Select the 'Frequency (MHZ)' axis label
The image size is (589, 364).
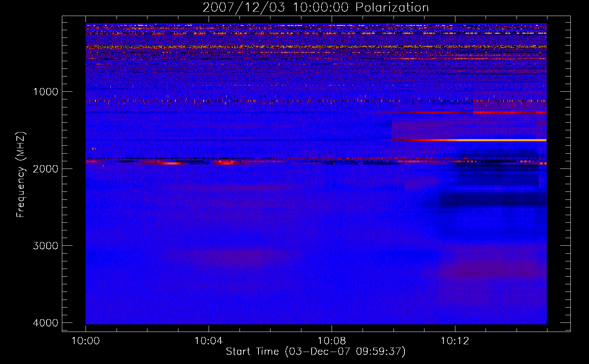[21, 175]
